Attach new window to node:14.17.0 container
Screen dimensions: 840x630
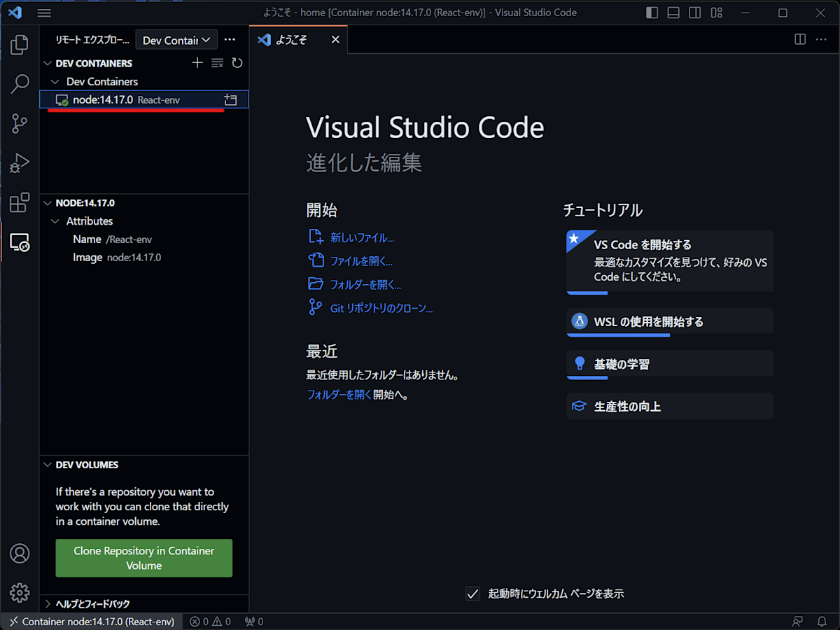(x=230, y=99)
